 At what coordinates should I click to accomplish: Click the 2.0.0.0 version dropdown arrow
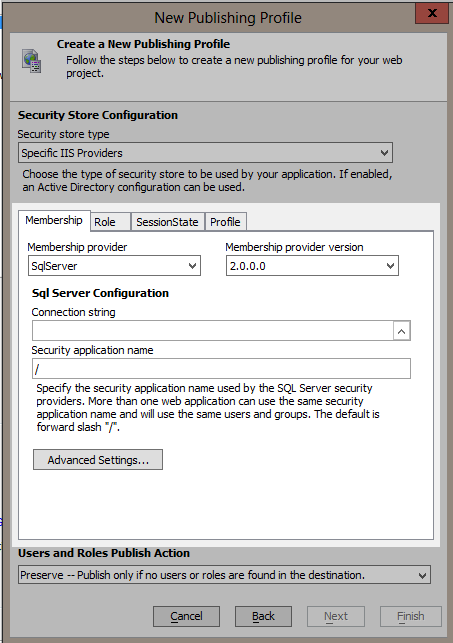click(x=390, y=266)
